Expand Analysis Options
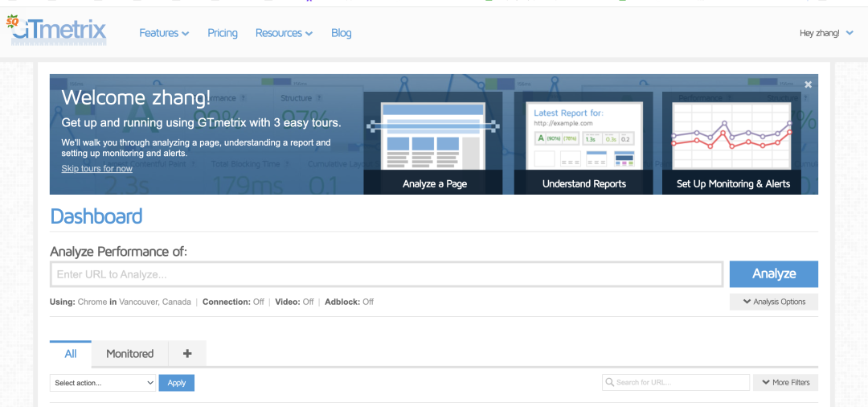Image resolution: width=868 pixels, height=407 pixels. coord(774,302)
